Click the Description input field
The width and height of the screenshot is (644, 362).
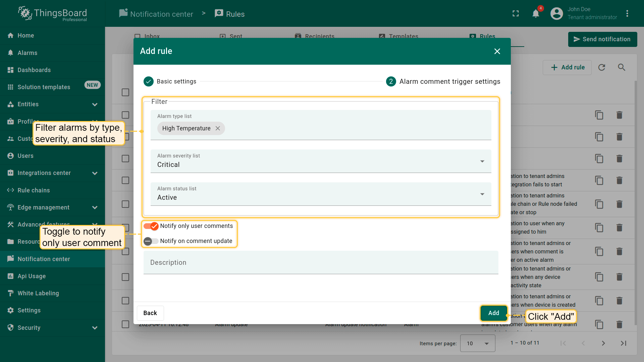point(321,263)
